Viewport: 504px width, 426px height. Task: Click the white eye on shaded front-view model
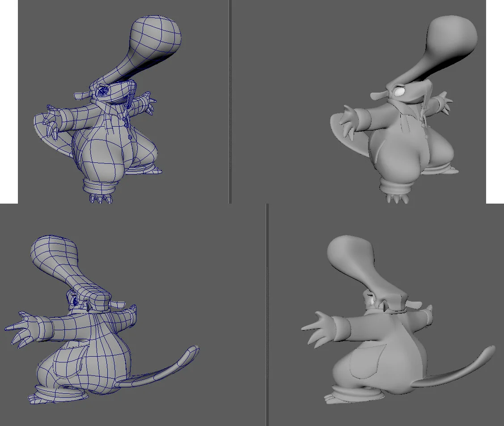400,92
